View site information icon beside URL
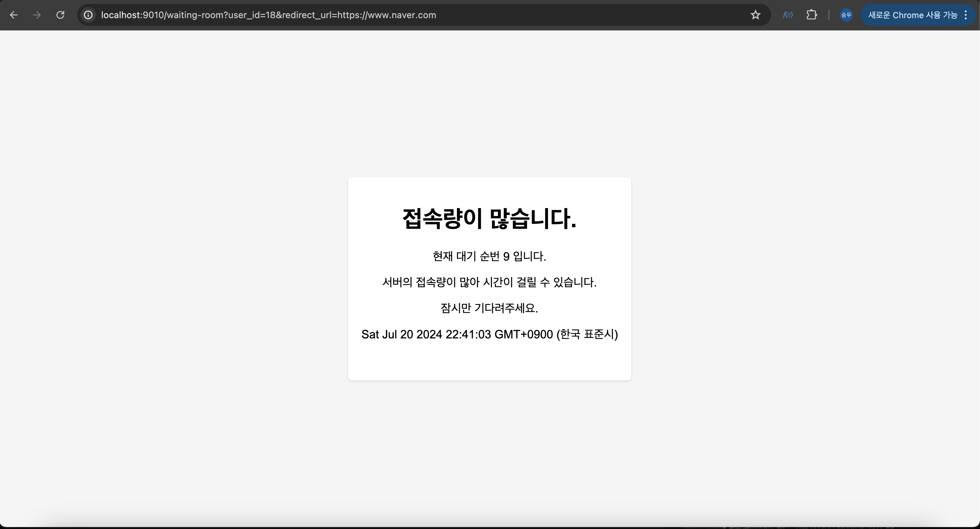Screen dimensions: 980x529 pyautogui.click(x=88, y=15)
